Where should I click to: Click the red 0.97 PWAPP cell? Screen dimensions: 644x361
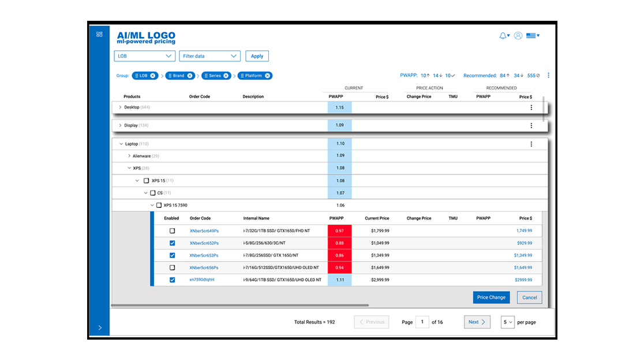[x=339, y=230]
